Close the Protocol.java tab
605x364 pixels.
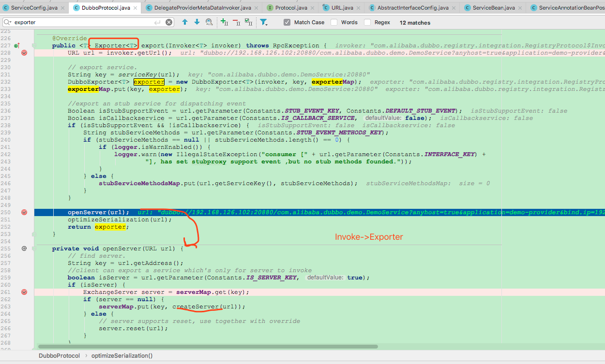pyautogui.click(x=313, y=8)
